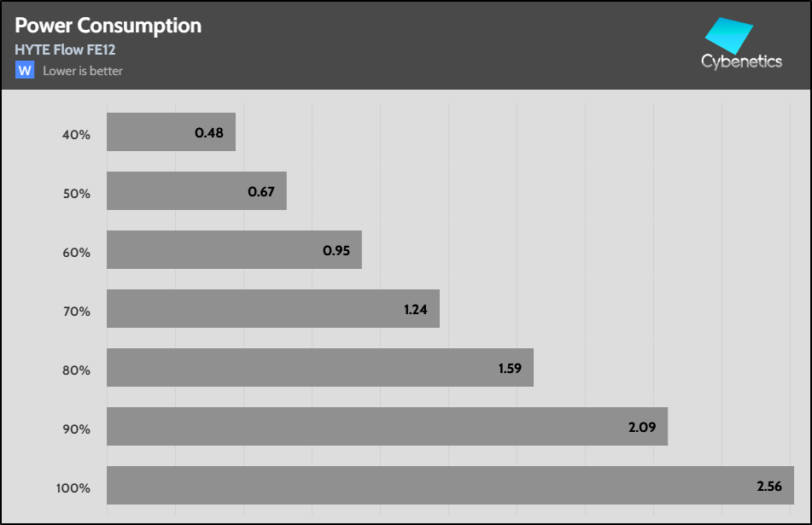
Task: Click the 40% axis label
Action: click(x=76, y=135)
